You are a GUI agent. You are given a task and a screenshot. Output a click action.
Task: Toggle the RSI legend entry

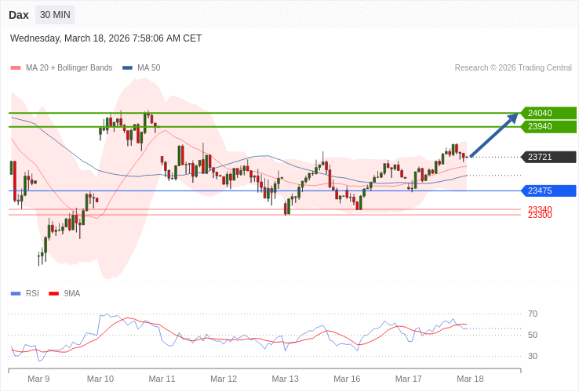coord(32,293)
